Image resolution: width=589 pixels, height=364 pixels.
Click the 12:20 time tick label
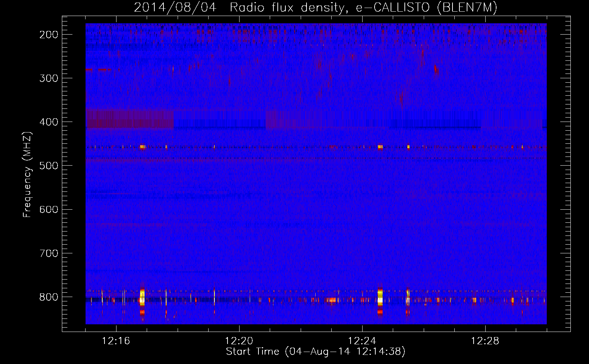[239, 341]
